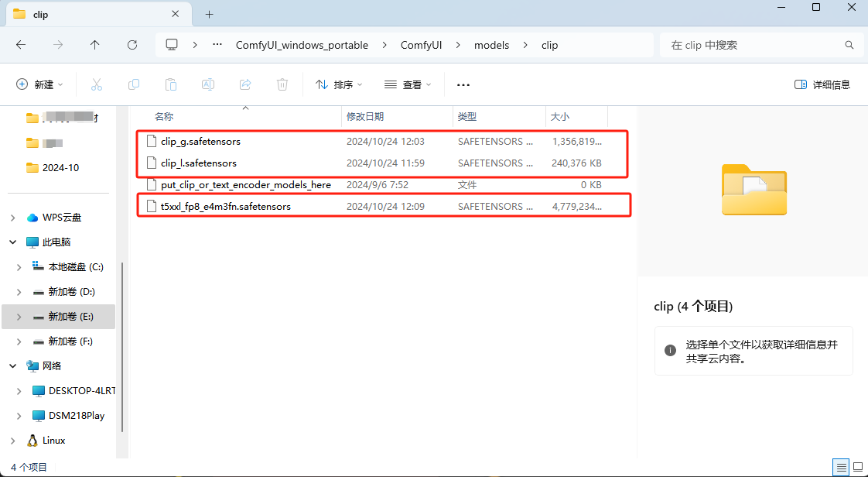Sort by Type (类型) column header
The image size is (868, 477).
click(467, 117)
